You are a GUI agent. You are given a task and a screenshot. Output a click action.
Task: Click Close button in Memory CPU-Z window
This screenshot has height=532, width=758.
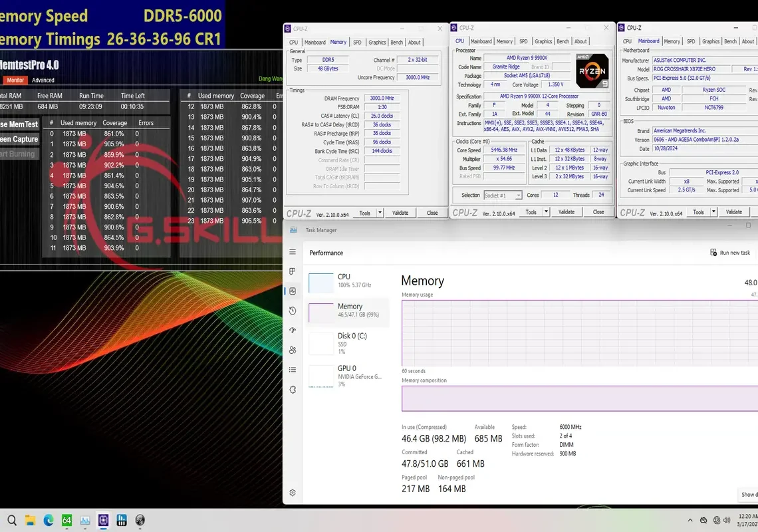(432, 213)
